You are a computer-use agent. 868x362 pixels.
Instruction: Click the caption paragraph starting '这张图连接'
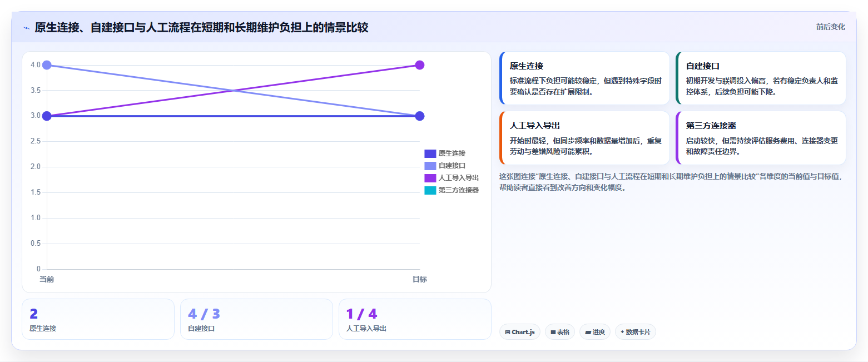pyautogui.click(x=672, y=182)
